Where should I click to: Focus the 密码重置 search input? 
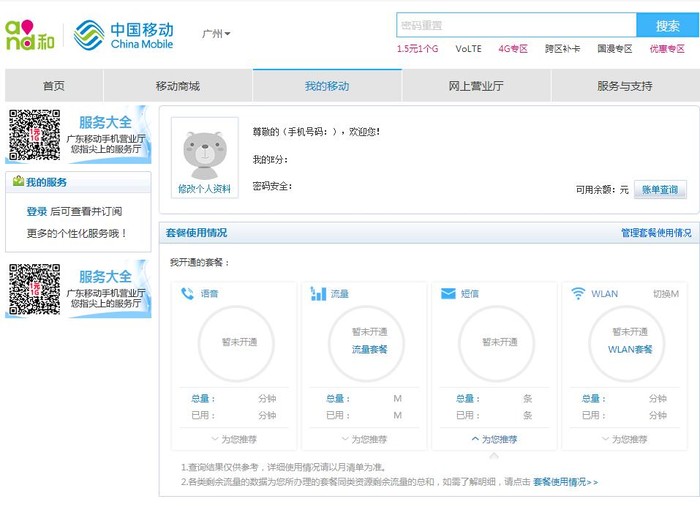click(x=516, y=25)
